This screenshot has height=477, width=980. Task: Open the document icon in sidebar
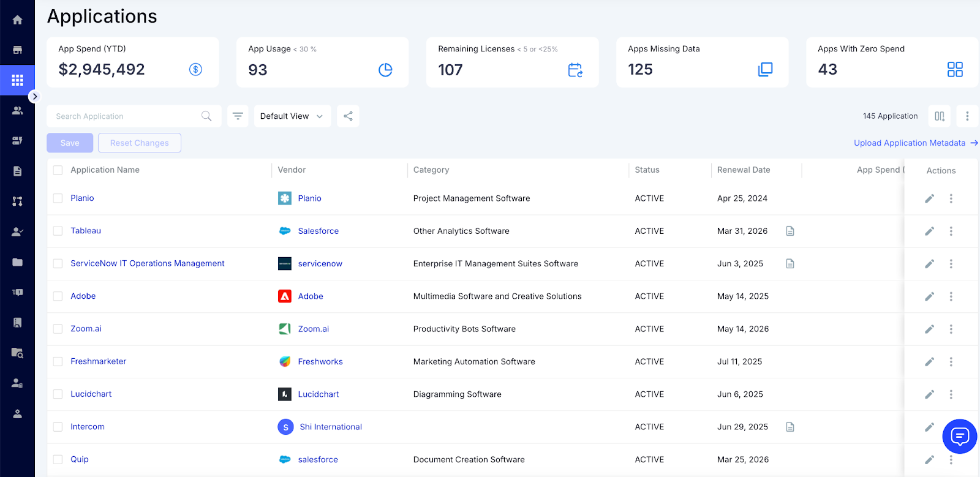point(17,171)
